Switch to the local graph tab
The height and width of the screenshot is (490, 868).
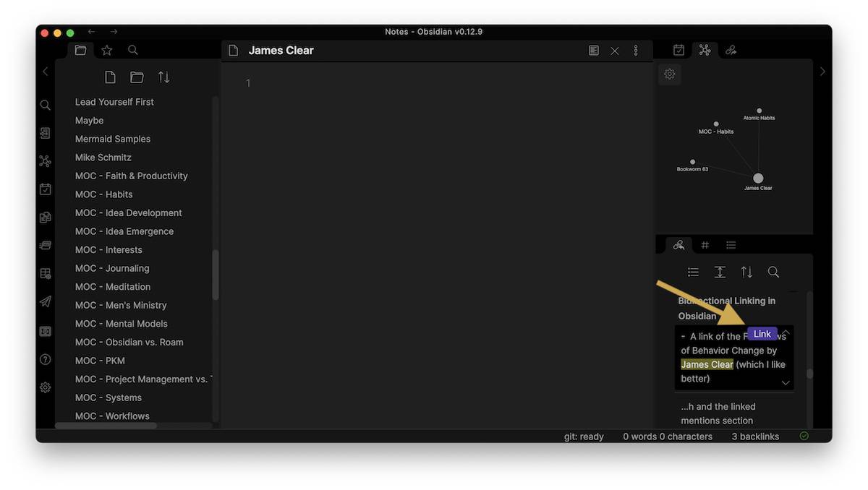pos(705,50)
